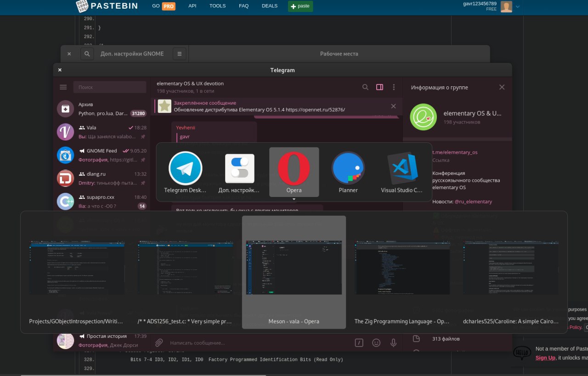The width and height of the screenshot is (588, 376).
Task: Pick the Meson - vala - Opera thumbnail
Action: [x=294, y=272]
